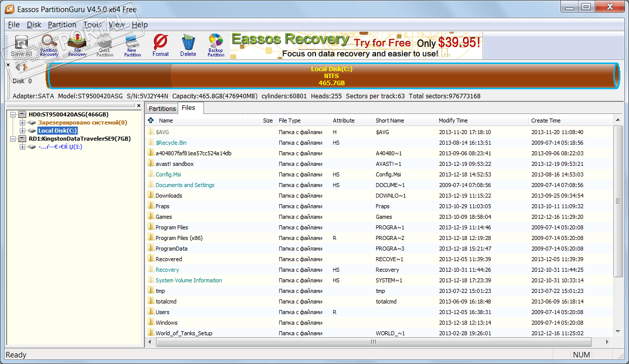Sort by the Create Time column header
Viewport: 629px width, 364px height.
pyautogui.click(x=570, y=120)
